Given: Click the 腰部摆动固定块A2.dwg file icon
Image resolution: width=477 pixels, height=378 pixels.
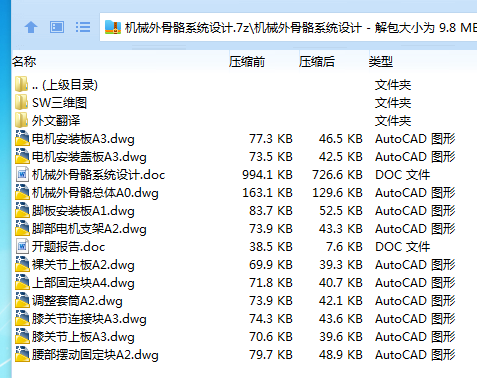Looking at the screenshot, I should tap(22, 354).
